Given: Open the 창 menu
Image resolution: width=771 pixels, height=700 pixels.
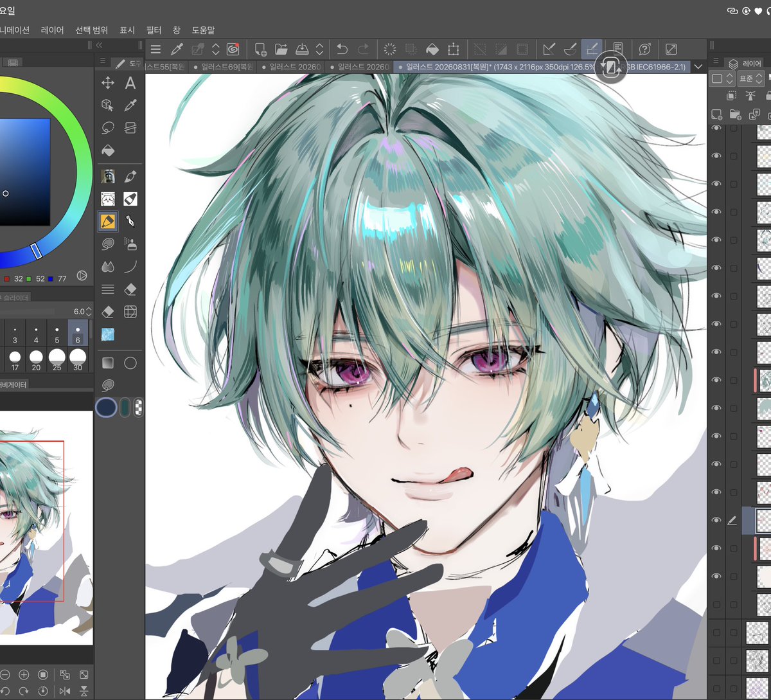Looking at the screenshot, I should 177,30.
